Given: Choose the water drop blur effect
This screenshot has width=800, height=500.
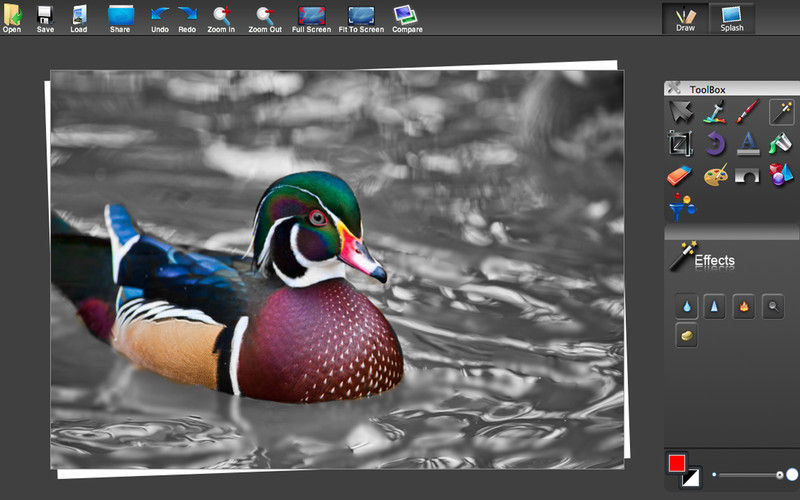Looking at the screenshot, I should pos(687,307).
